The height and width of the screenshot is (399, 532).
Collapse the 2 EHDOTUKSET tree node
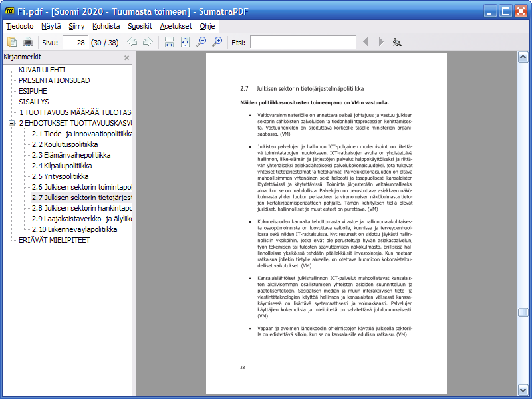11,123
